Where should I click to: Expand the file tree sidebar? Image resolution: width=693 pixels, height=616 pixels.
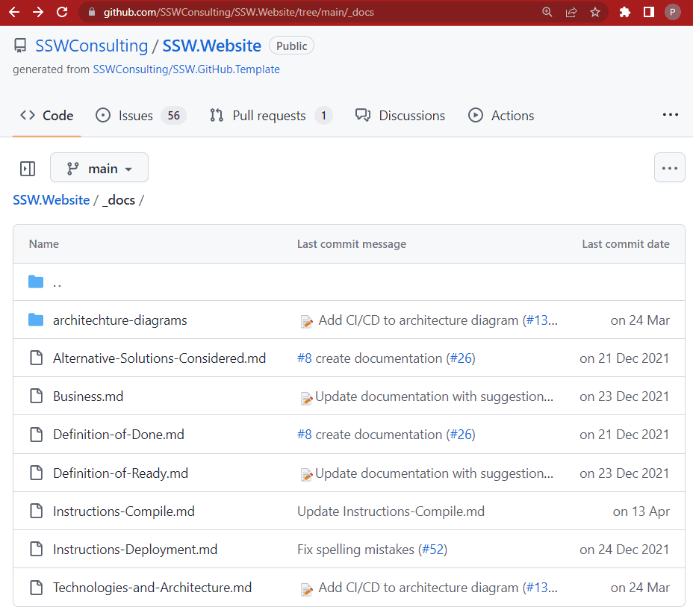click(x=28, y=169)
